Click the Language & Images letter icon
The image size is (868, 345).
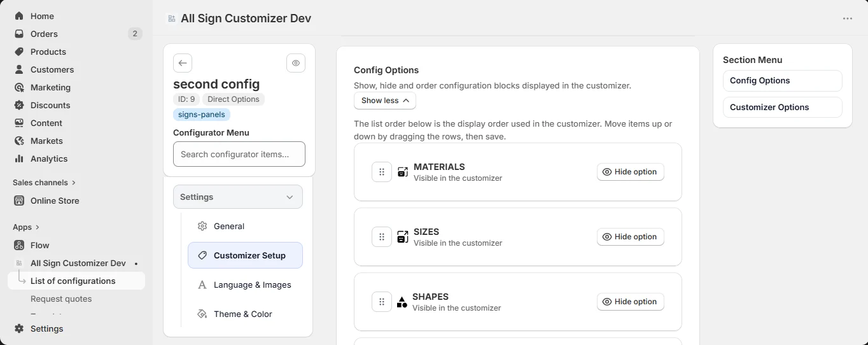202,285
